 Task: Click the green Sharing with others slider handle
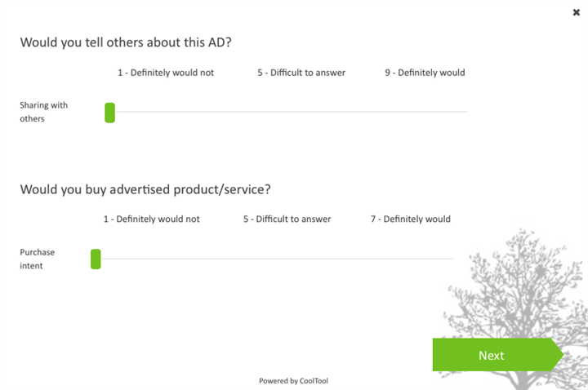[109, 113]
